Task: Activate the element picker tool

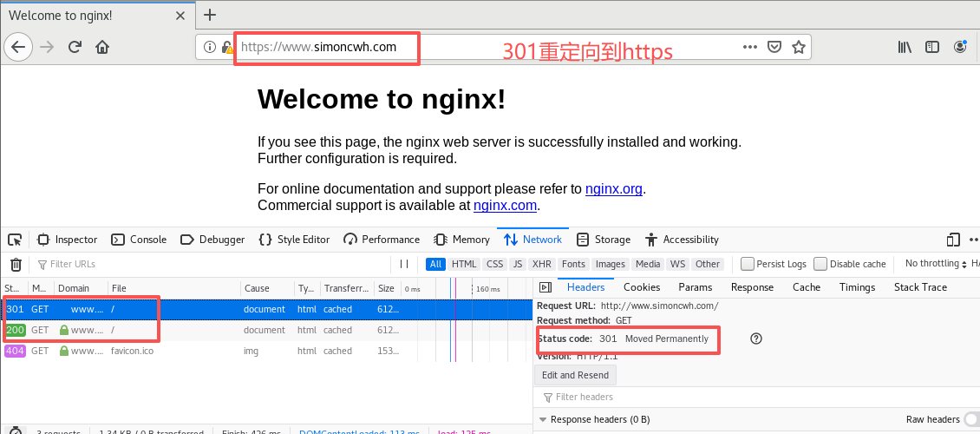Action: (x=15, y=240)
